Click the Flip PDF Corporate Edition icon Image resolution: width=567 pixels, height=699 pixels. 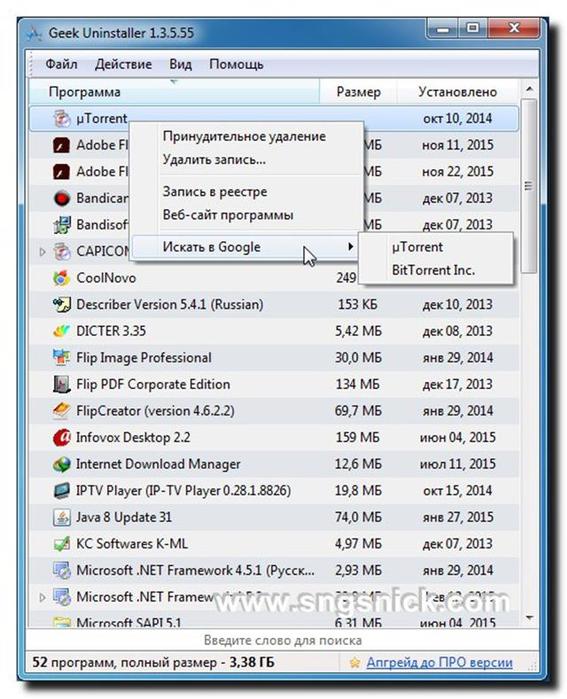click(x=62, y=384)
